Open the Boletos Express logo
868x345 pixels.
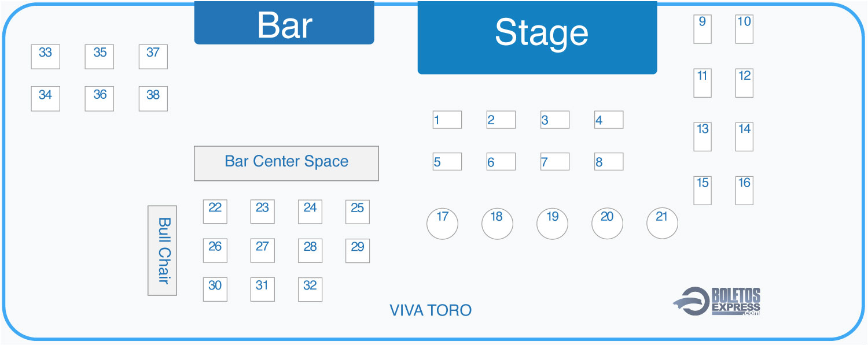point(717,301)
